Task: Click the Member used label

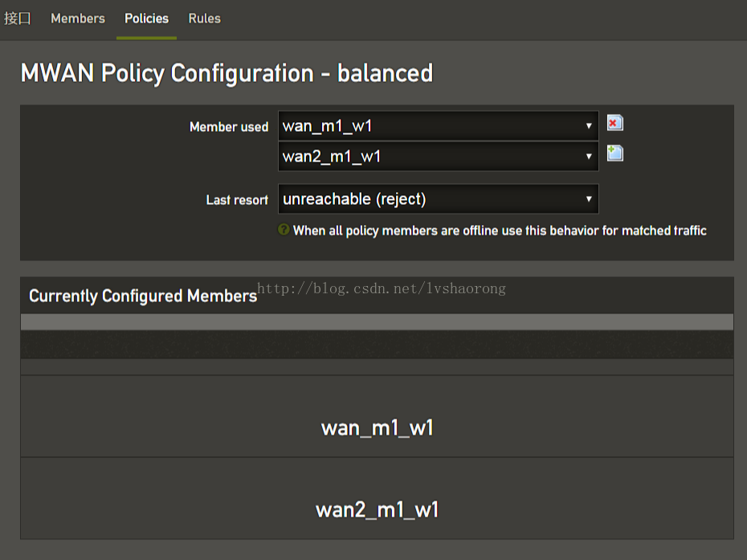Action: coord(229,127)
